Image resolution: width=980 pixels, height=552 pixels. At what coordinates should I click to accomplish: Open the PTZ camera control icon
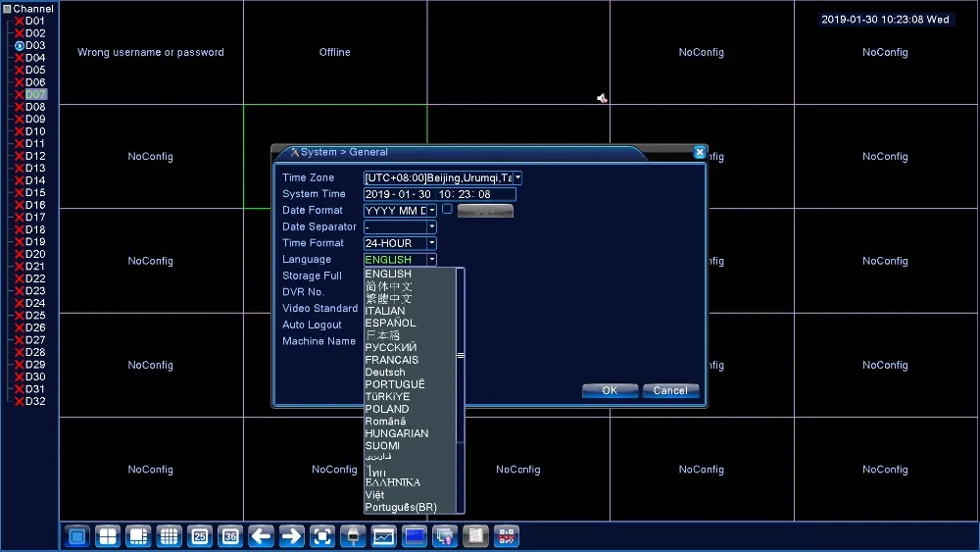point(353,536)
